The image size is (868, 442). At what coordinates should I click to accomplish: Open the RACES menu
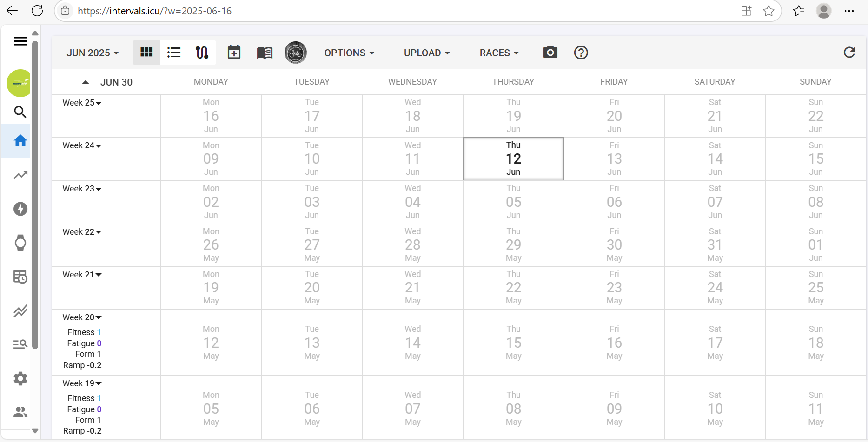click(x=499, y=53)
